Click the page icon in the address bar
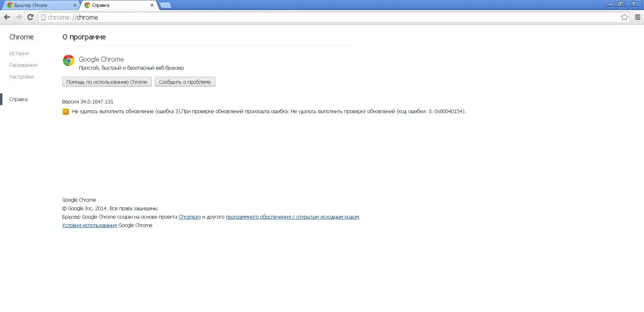 [43, 17]
